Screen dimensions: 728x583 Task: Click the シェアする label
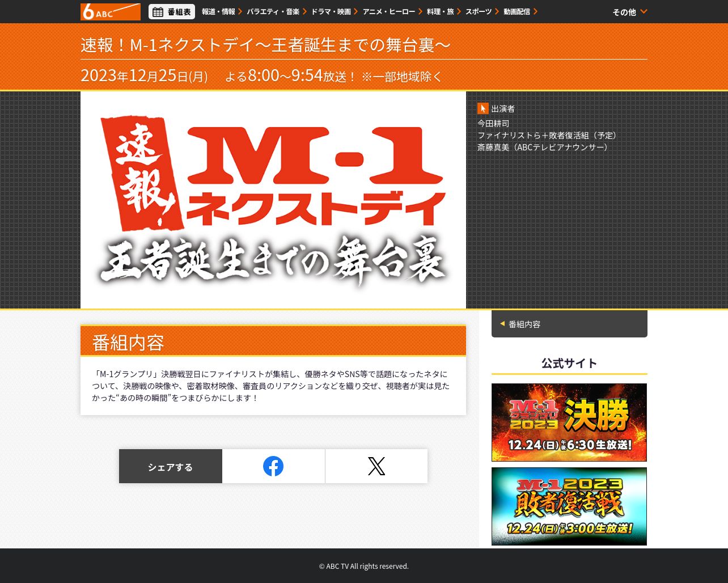tap(170, 467)
